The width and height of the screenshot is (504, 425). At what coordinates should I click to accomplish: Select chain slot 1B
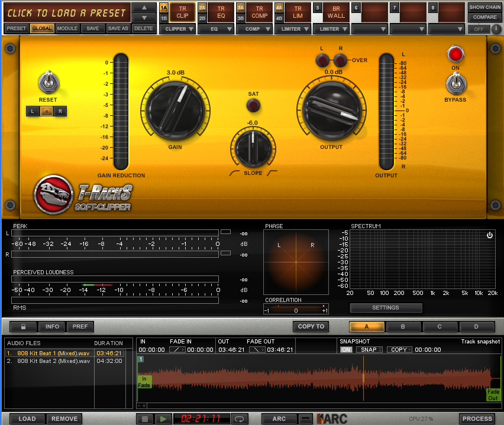tap(164, 18)
